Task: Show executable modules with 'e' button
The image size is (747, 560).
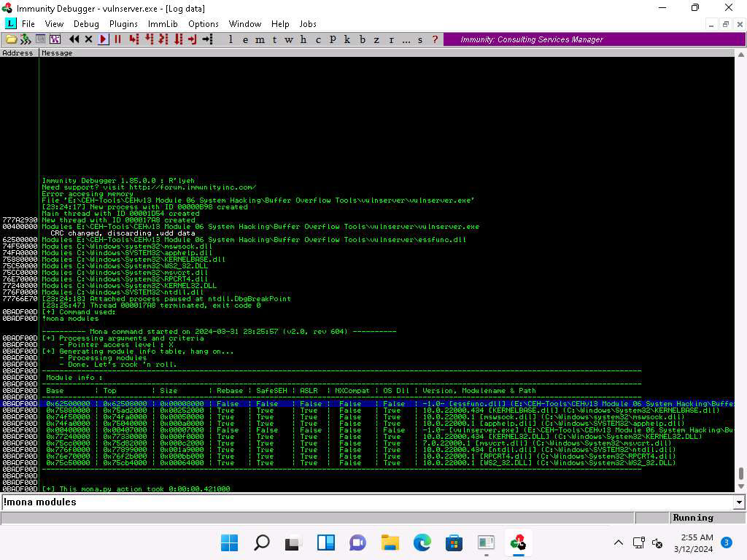Action: pyautogui.click(x=246, y=39)
